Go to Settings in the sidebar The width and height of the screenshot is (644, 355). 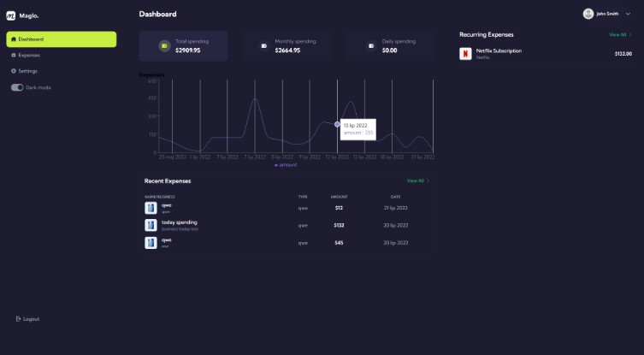point(27,71)
